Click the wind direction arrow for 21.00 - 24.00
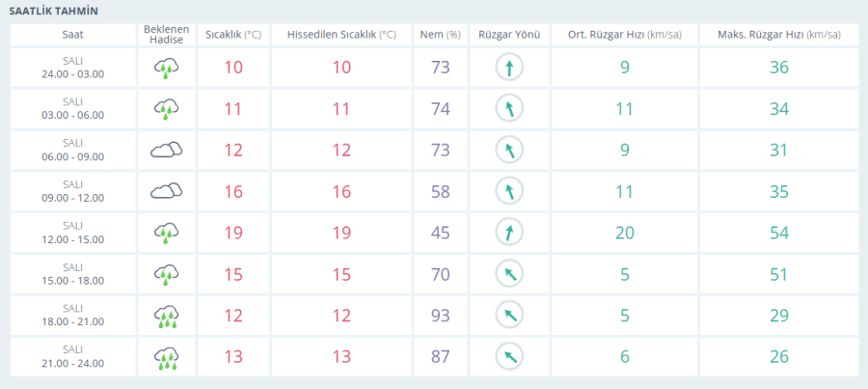The image size is (868, 389). tap(508, 357)
